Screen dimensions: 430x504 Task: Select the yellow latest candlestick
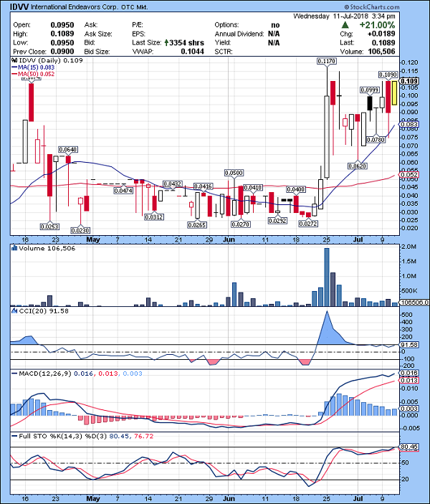pos(394,93)
